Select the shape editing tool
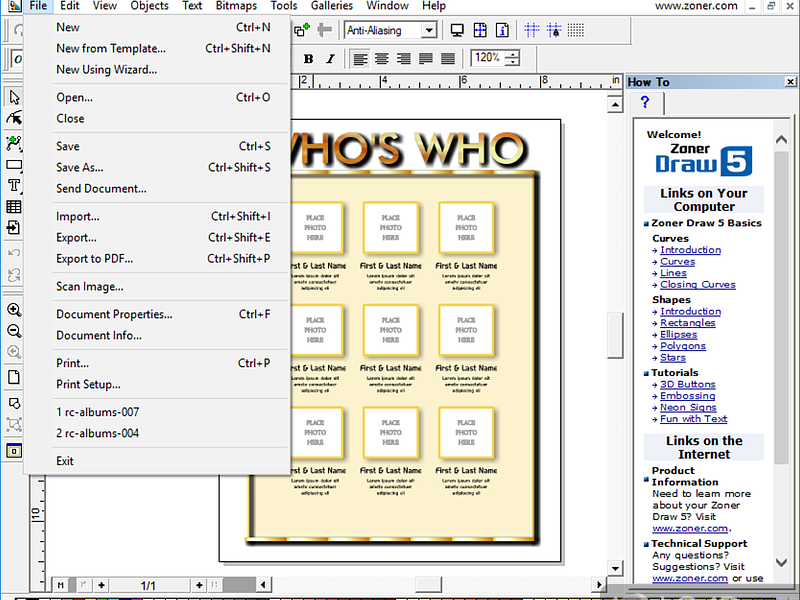The image size is (800, 600). (x=14, y=118)
